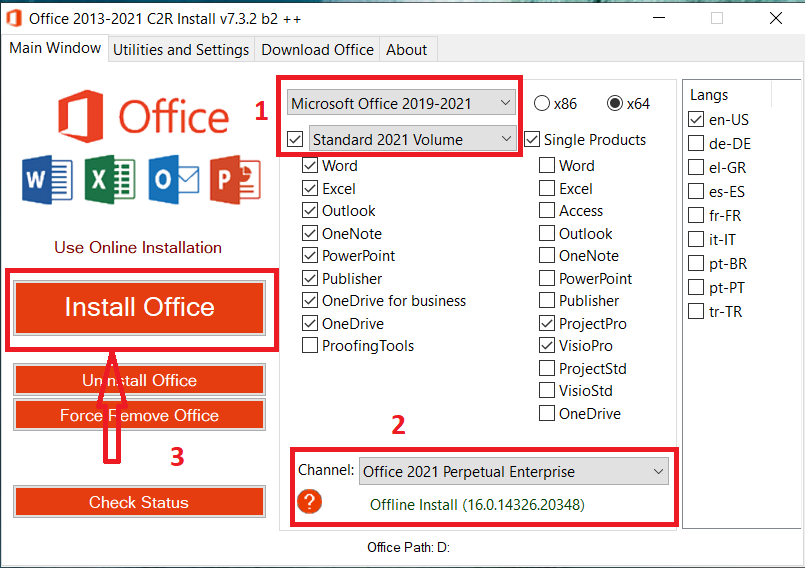
Task: Uncheck PowerPoint in the suite component list
Action: click(310, 256)
